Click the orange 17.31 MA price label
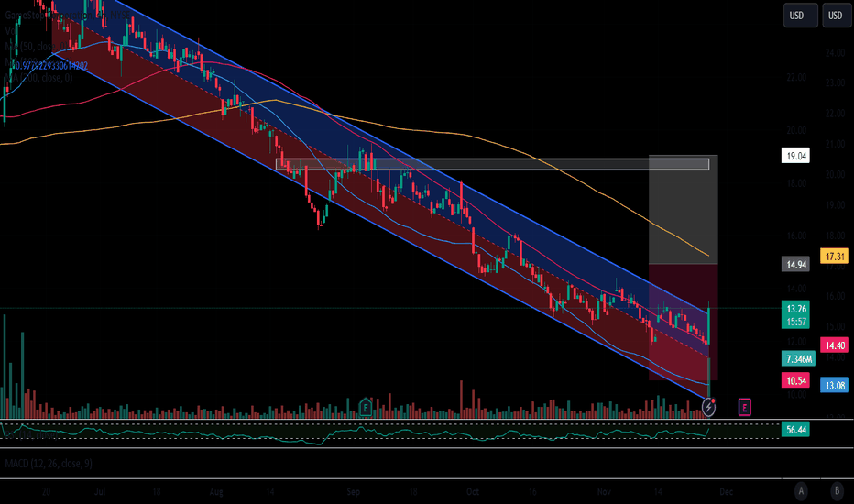The image size is (854, 504). 835,256
